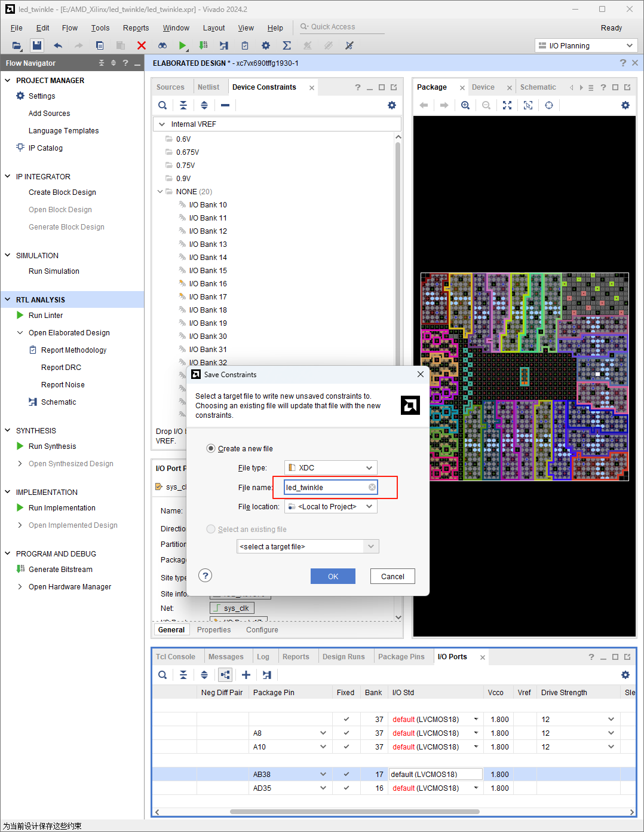This screenshot has width=644, height=832.
Task: Click the Open Project toolbar icon
Action: 16,45
